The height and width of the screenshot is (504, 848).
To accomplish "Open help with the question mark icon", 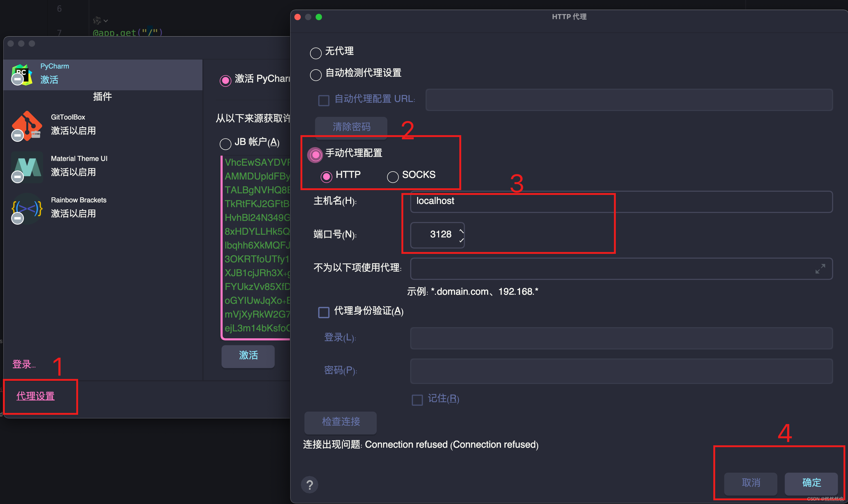I will pyautogui.click(x=309, y=485).
